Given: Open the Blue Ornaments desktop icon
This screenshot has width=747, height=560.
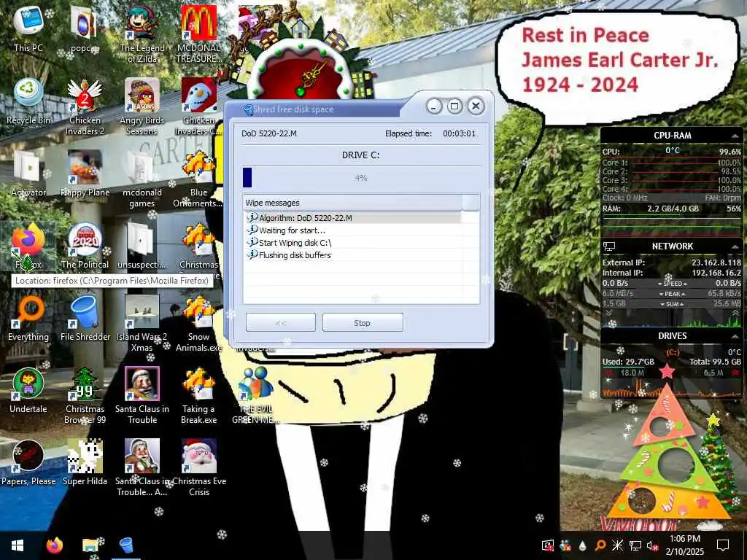Looking at the screenshot, I should [x=198, y=179].
